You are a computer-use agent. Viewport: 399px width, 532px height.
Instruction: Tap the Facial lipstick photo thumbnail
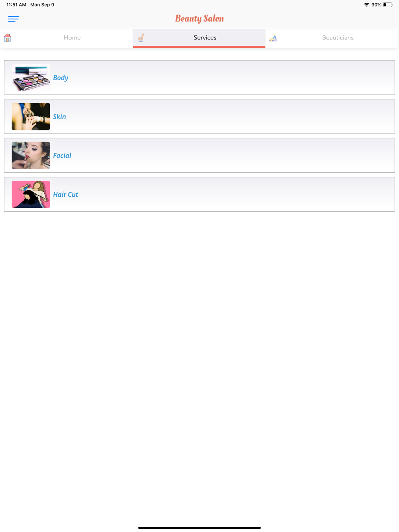tap(31, 156)
